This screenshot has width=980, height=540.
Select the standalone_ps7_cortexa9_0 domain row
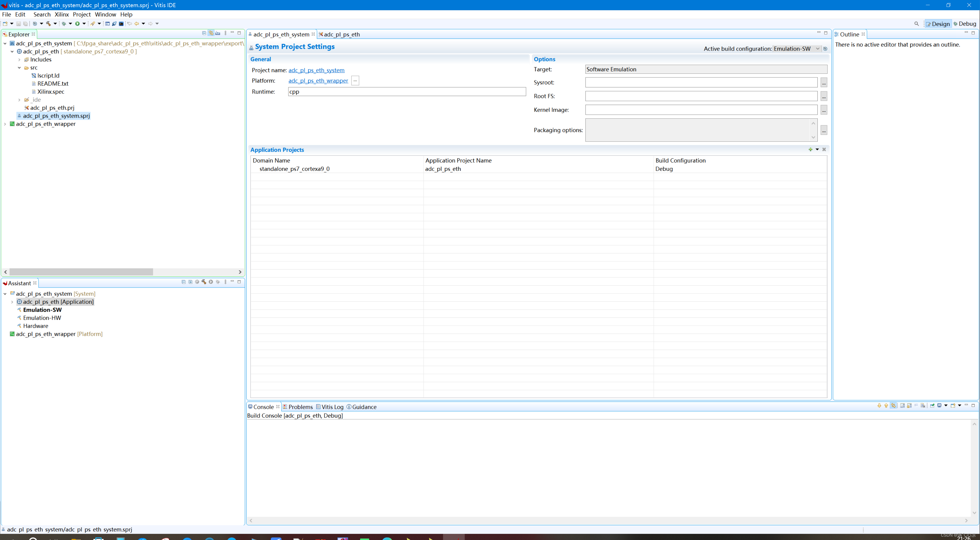click(x=538, y=169)
